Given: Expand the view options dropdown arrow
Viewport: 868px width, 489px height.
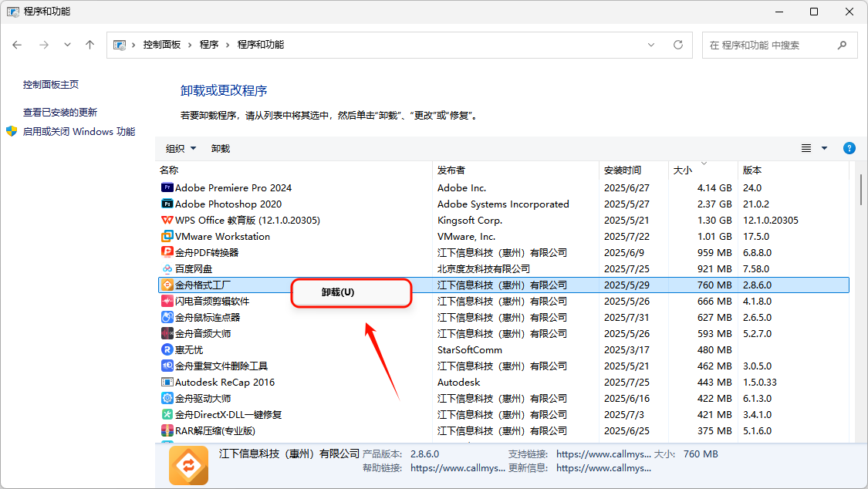Looking at the screenshot, I should (824, 148).
